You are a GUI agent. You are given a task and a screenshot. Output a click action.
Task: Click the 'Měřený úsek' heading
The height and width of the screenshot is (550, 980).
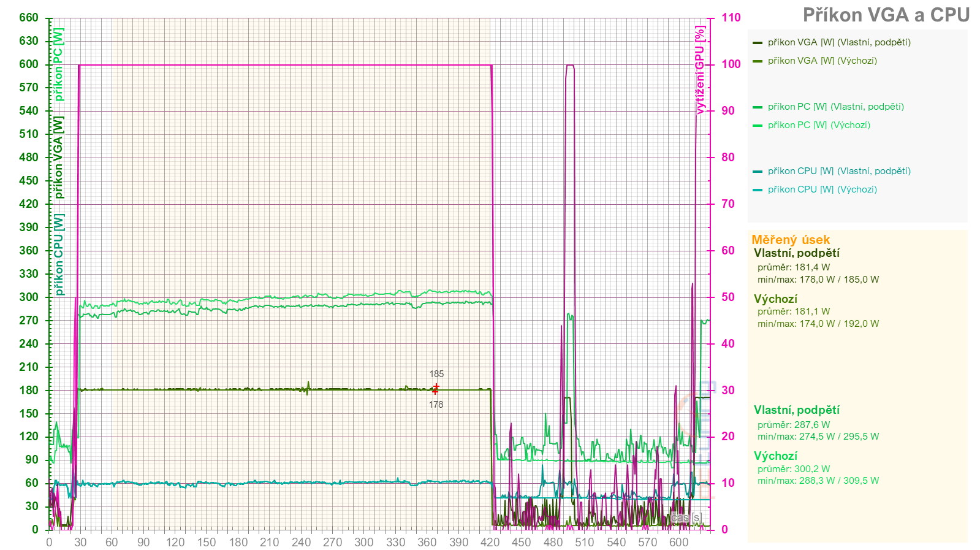point(791,240)
